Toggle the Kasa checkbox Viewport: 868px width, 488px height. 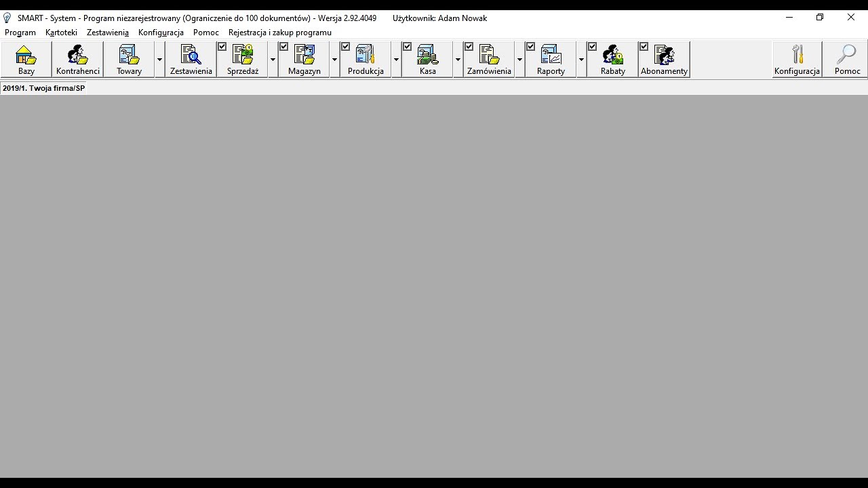[x=407, y=47]
